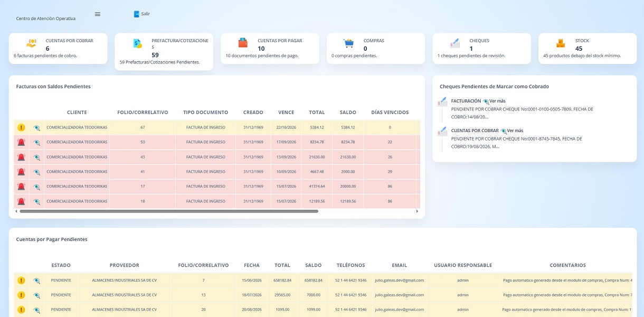The width and height of the screenshot is (644, 317).
Task: View details of folio 53 invoice
Action: point(36,142)
